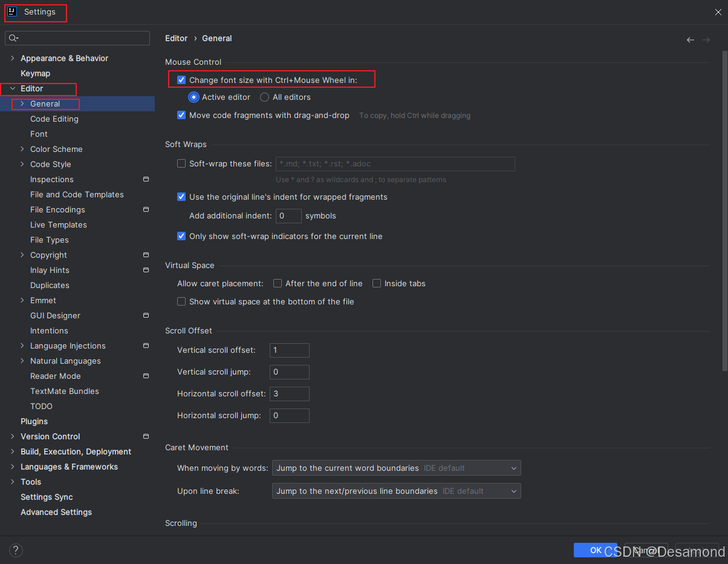
Task: Expand the Natural Languages node
Action: click(22, 361)
